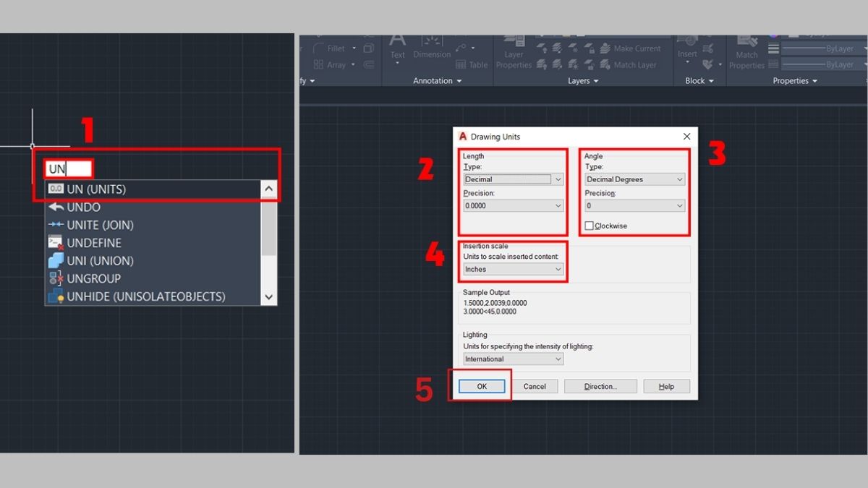
Task: Expand the Layers panel in the ribbon
Action: pyautogui.click(x=583, y=81)
